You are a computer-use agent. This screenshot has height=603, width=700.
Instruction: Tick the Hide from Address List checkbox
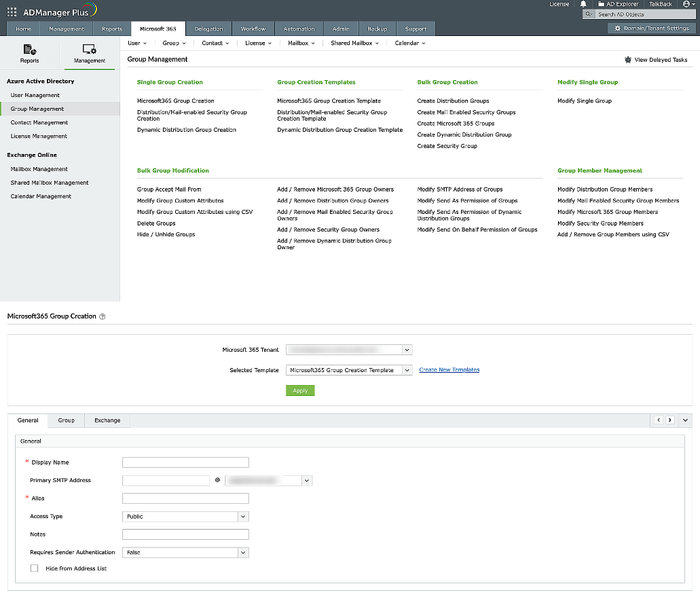(x=35, y=568)
